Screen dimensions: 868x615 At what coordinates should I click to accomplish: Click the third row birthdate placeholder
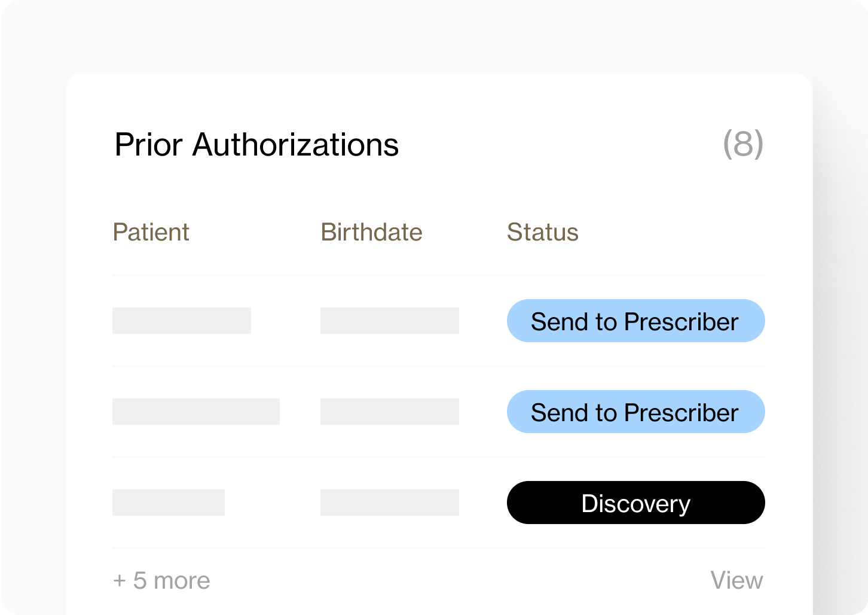389,503
